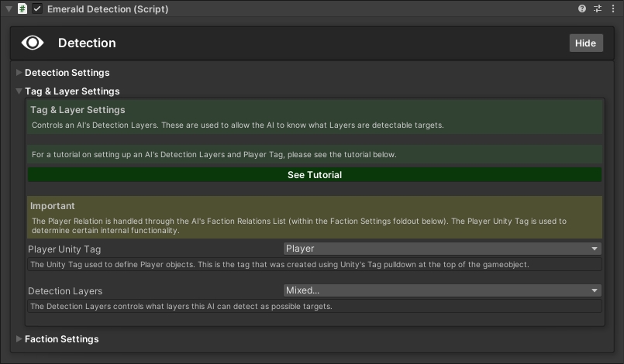The height and width of the screenshot is (364, 624).
Task: Open the Detection Layers Mixed dropdown
Action: click(x=442, y=290)
